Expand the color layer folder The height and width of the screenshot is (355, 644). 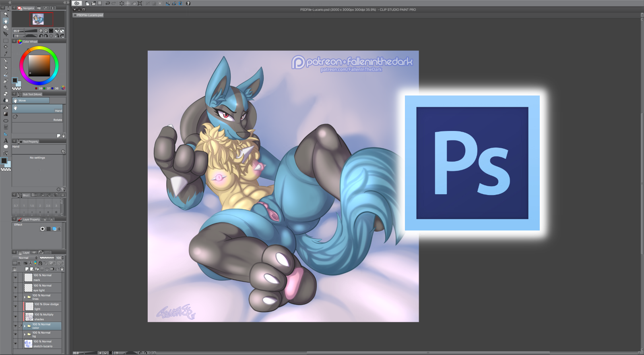point(25,326)
